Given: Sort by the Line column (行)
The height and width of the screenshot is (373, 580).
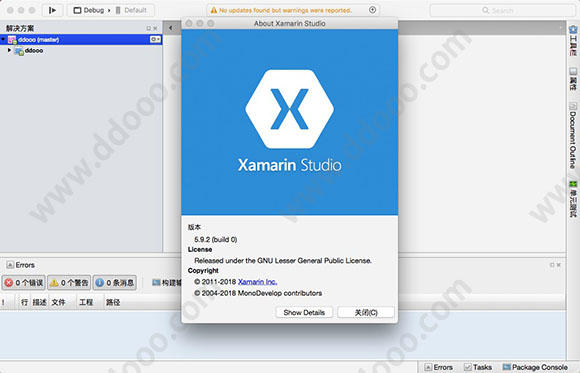Looking at the screenshot, I should 24,303.
